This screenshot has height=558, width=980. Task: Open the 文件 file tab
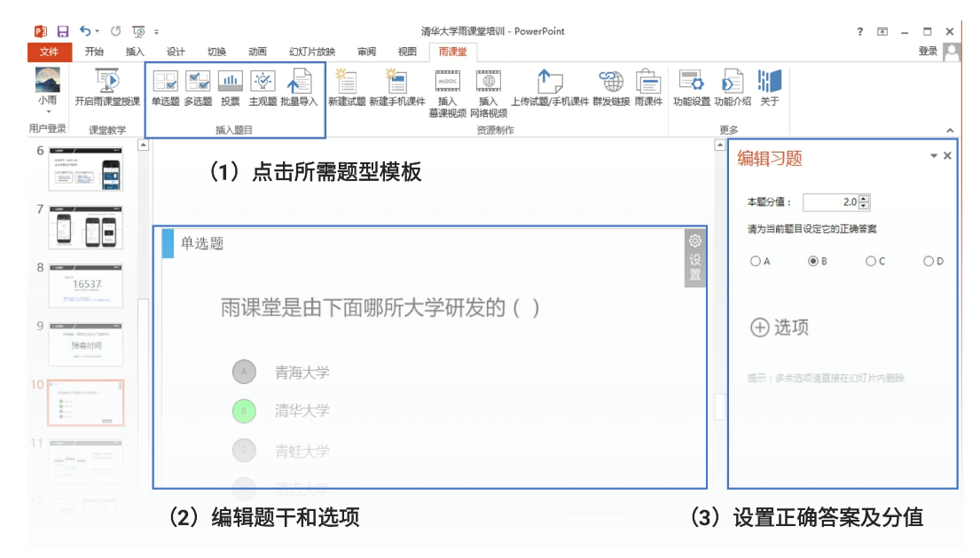[x=50, y=51]
